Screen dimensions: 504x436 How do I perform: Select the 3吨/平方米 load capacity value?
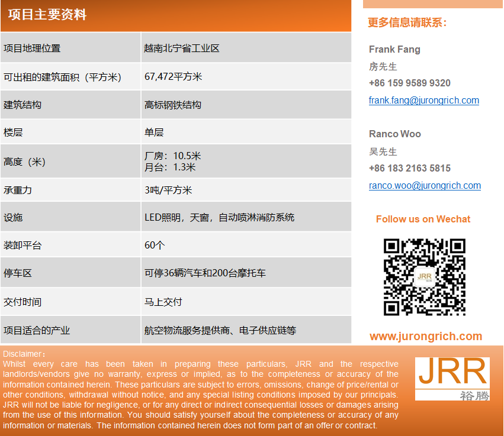click(168, 190)
